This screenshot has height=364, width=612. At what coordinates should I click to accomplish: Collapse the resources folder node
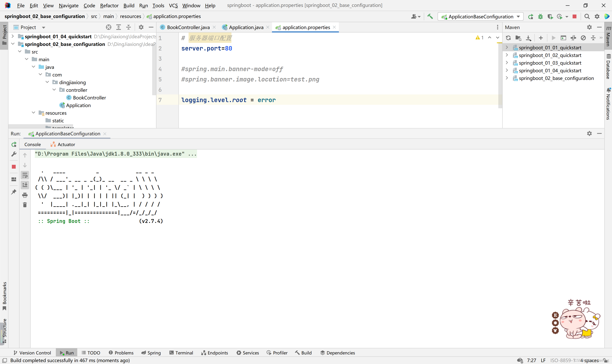[x=33, y=113]
